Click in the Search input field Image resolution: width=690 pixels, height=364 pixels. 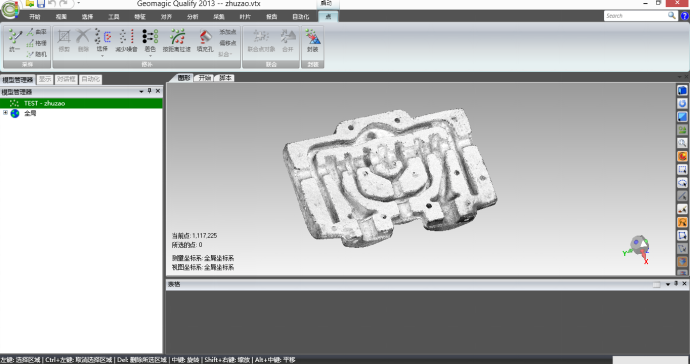click(x=635, y=15)
